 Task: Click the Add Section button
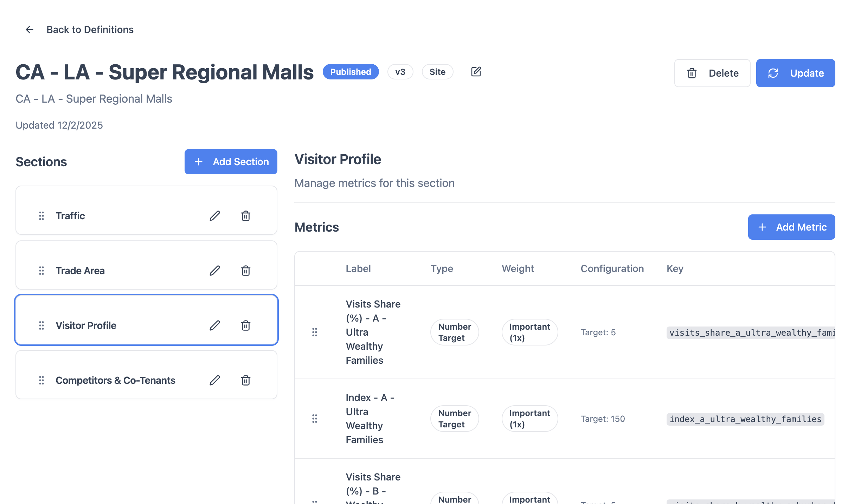tap(231, 162)
